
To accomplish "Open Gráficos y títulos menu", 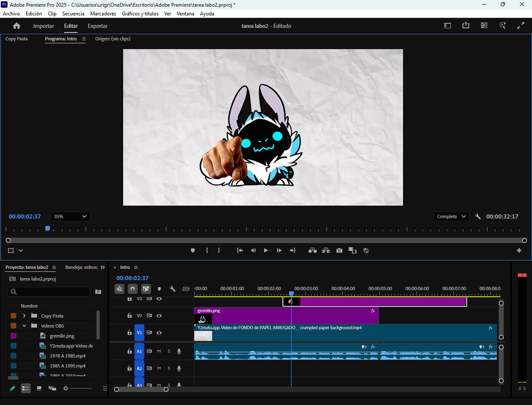I will [140, 14].
